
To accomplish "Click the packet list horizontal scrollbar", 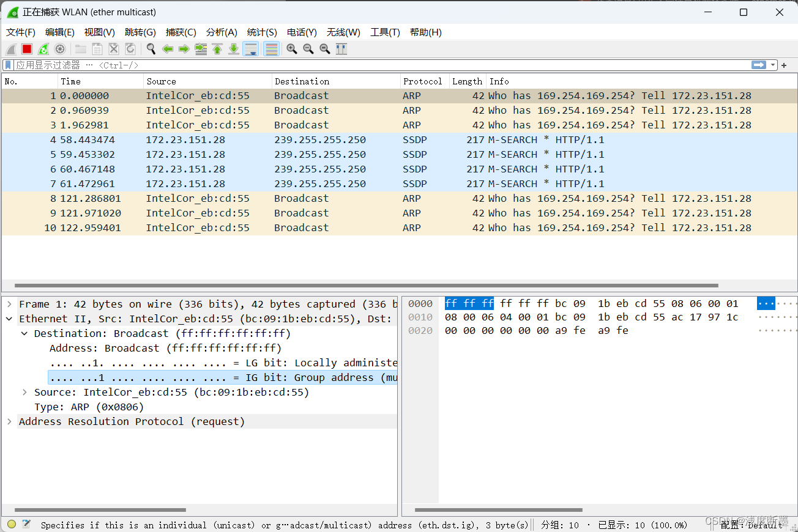I will (x=366, y=286).
